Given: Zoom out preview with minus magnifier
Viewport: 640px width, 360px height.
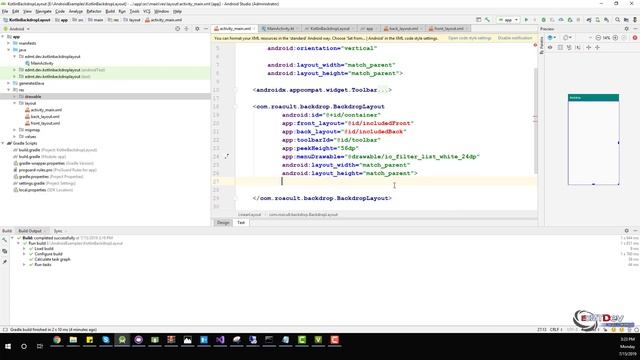Looking at the screenshot, I should tap(598, 38).
